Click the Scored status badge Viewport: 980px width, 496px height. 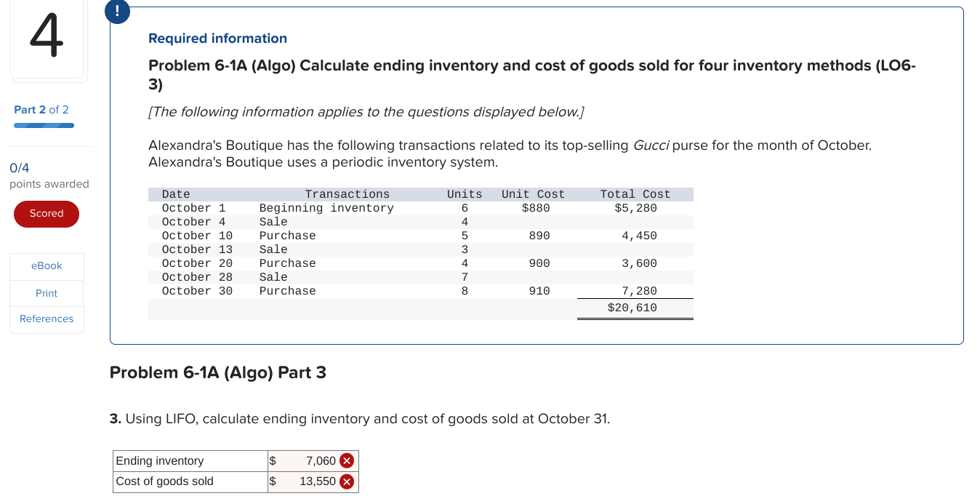tap(47, 214)
